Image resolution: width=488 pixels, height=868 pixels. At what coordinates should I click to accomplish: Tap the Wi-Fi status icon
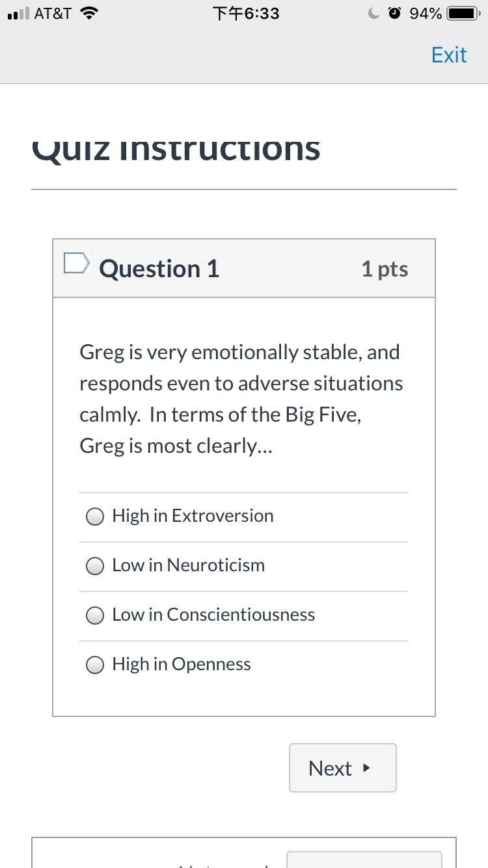tap(89, 14)
